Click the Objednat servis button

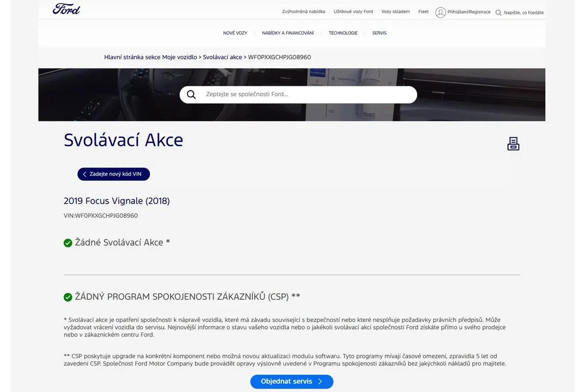pyautogui.click(x=292, y=382)
